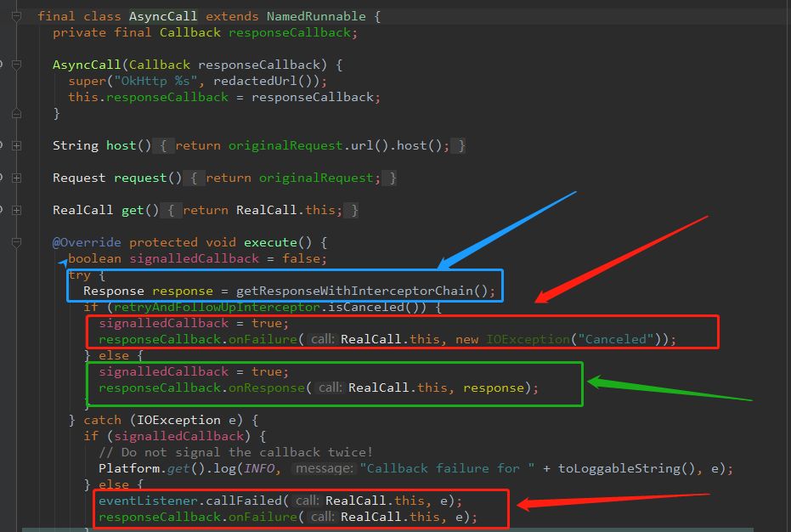Click the callFailed method call
The image size is (791, 532).
click(244, 501)
